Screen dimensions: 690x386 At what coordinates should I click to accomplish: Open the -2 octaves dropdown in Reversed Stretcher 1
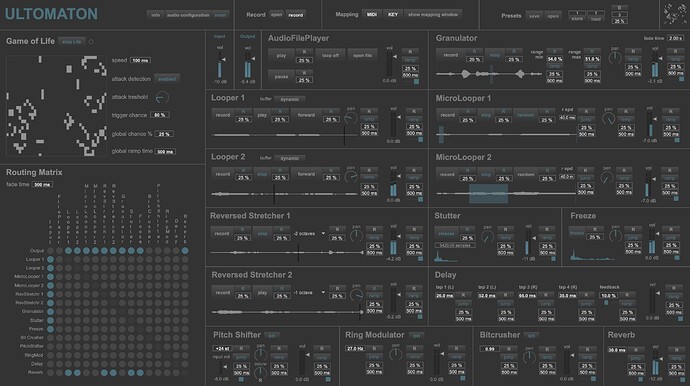pyautogui.click(x=309, y=233)
